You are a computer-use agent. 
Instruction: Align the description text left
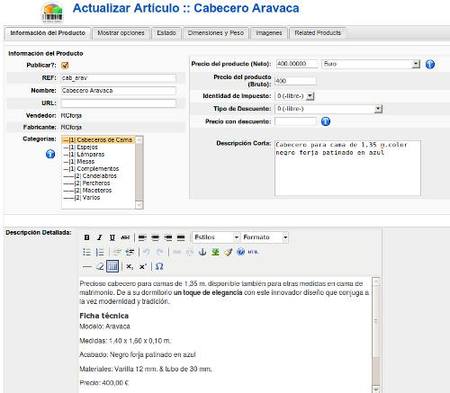pyautogui.click(x=142, y=238)
